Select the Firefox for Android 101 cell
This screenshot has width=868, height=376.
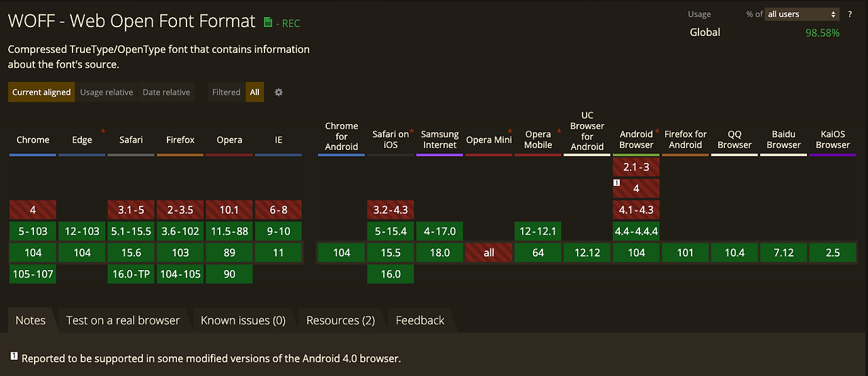pyautogui.click(x=686, y=252)
